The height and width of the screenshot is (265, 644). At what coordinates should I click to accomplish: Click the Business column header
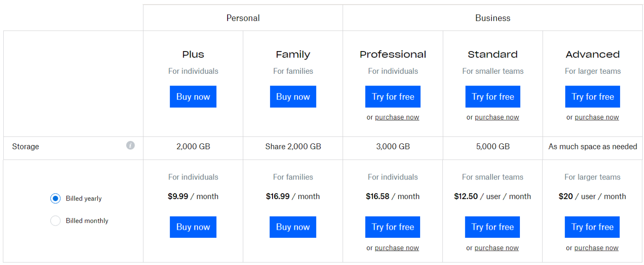[493, 18]
